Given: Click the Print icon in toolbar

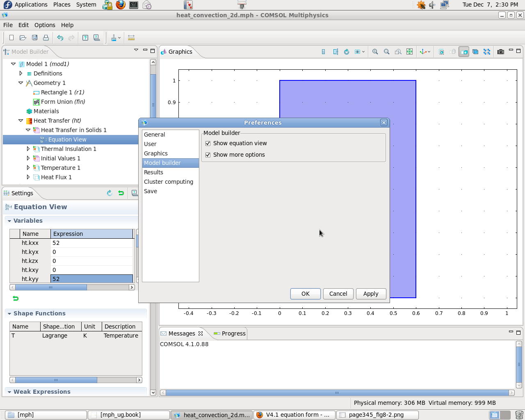Looking at the screenshot, I should coord(46,38).
